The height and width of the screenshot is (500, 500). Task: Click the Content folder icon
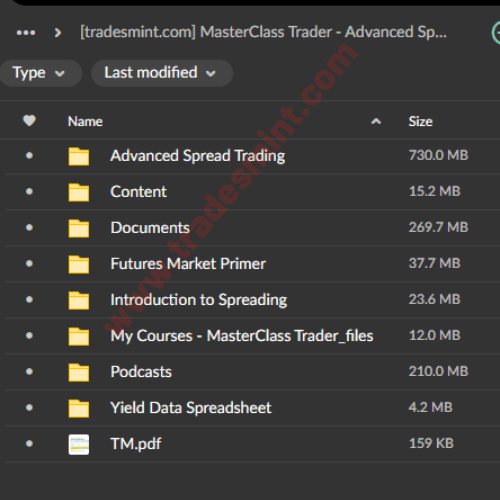pos(79,192)
